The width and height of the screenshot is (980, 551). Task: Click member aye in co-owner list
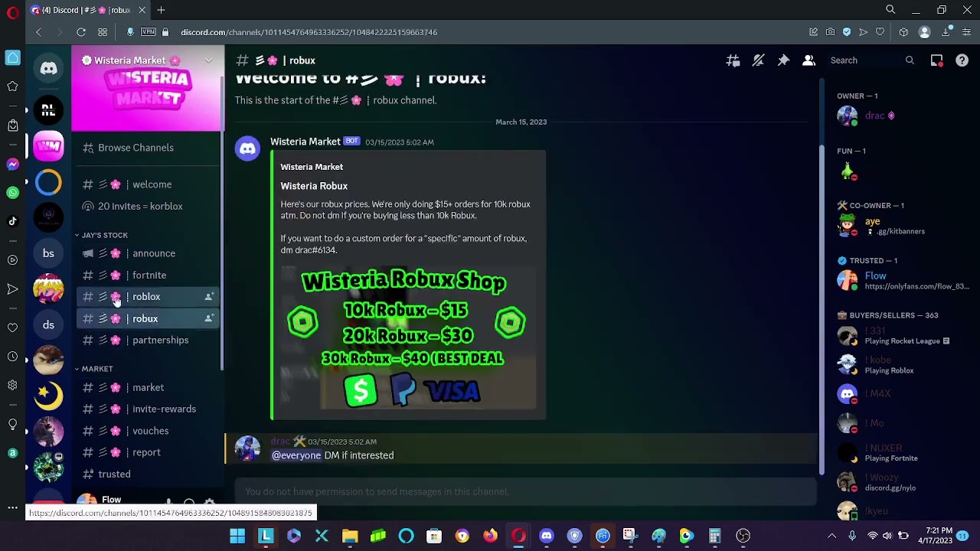[895, 226]
